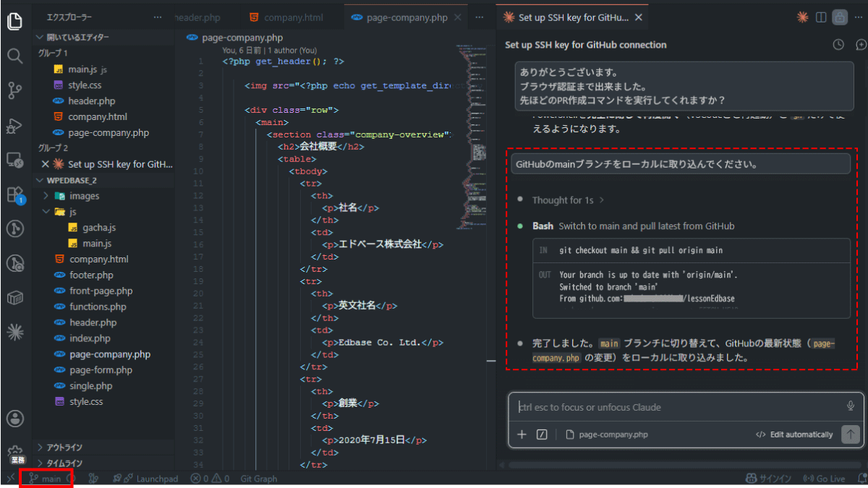The width and height of the screenshot is (868, 488).
Task: Open the Extensions view with badge
Action: tap(14, 194)
